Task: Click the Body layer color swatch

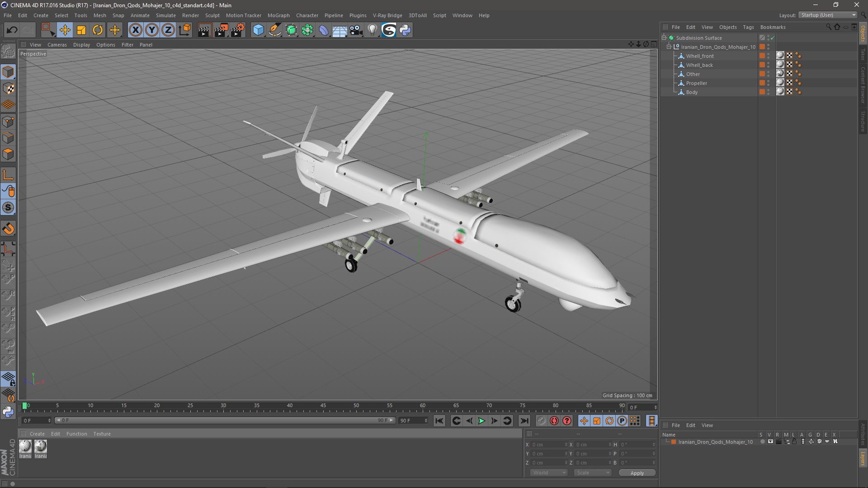Action: pos(762,92)
